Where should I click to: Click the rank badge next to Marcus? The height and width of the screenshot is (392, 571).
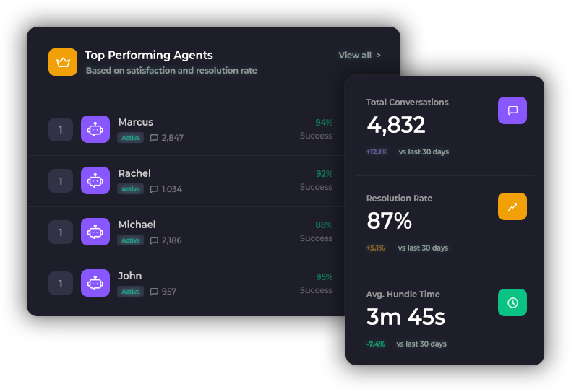[x=61, y=130]
